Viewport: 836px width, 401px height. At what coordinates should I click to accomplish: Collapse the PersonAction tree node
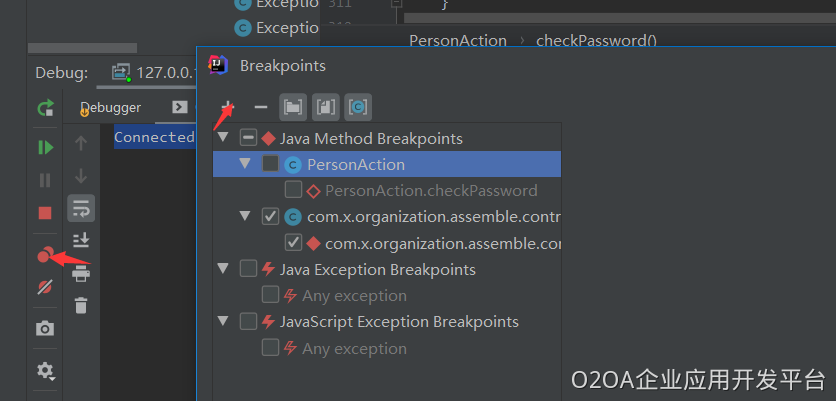click(x=245, y=164)
